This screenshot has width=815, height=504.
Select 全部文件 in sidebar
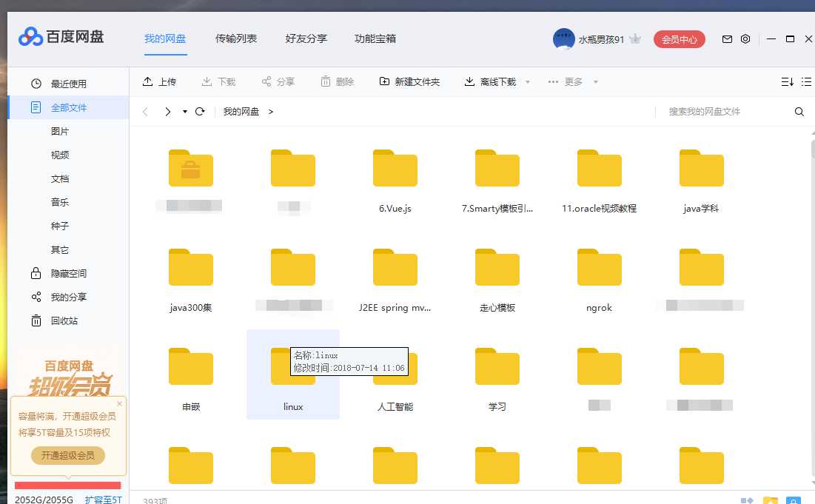click(68, 107)
